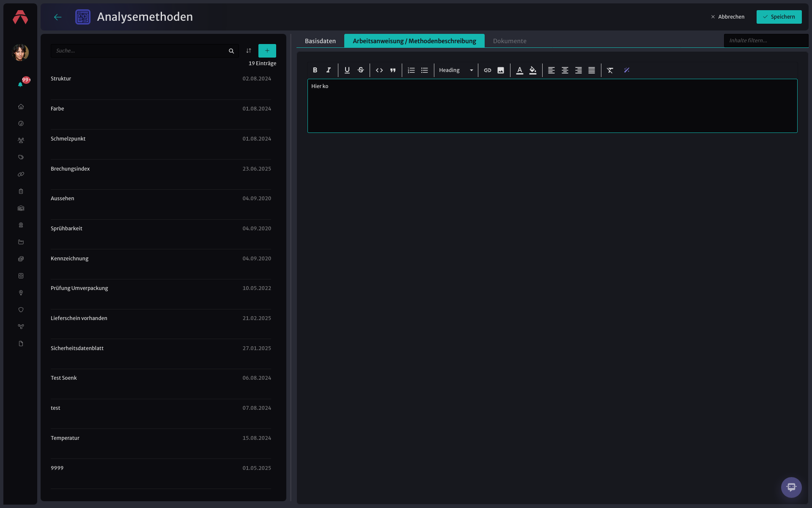This screenshot has width=812, height=508.
Task: Save changes with Speichern
Action: [x=779, y=17]
